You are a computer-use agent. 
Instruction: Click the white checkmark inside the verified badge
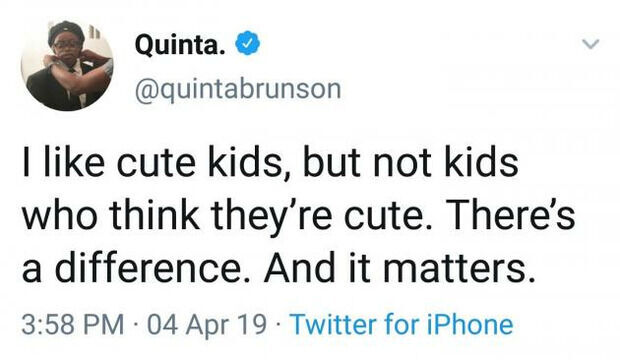pos(248,43)
